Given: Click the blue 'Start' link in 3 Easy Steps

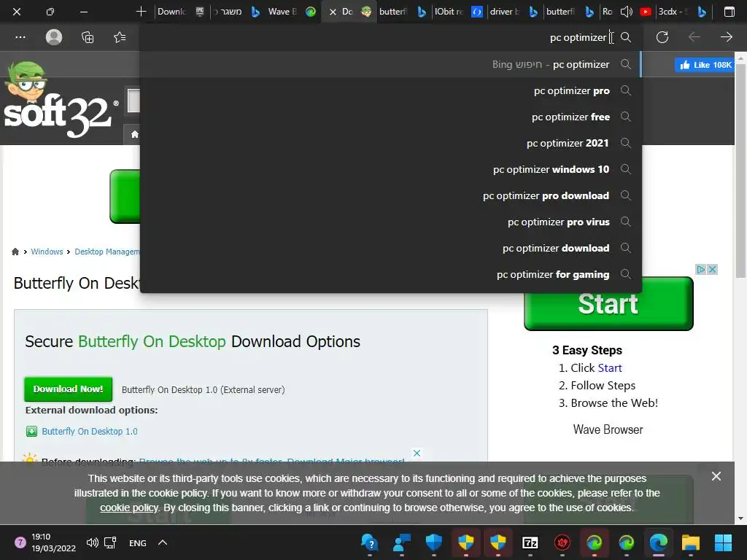Looking at the screenshot, I should click(610, 367).
